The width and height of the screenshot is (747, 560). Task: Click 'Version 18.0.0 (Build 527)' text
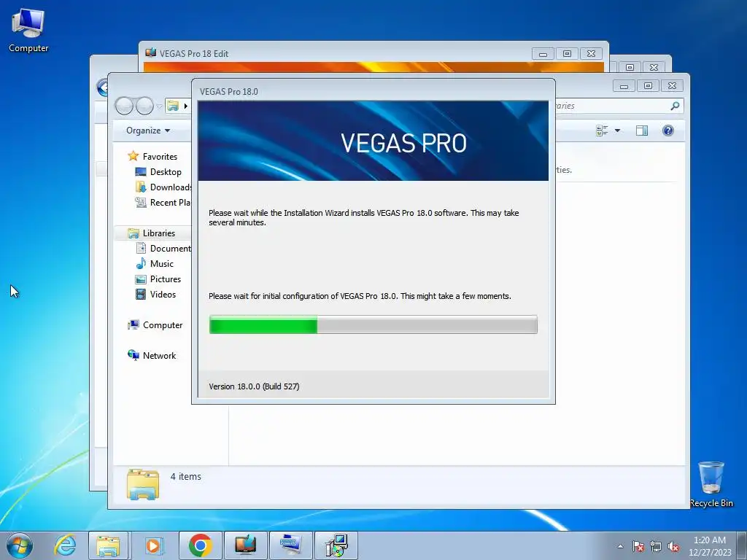pyautogui.click(x=254, y=386)
